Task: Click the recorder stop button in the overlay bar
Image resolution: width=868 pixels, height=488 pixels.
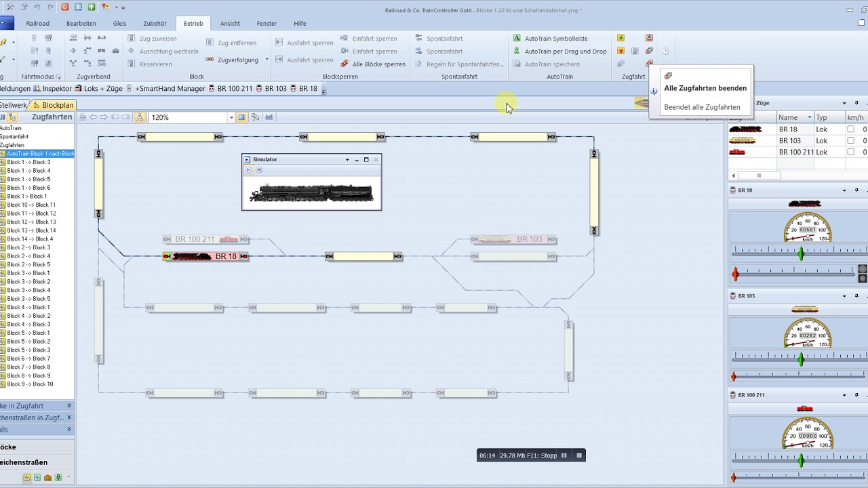Action: (x=579, y=455)
